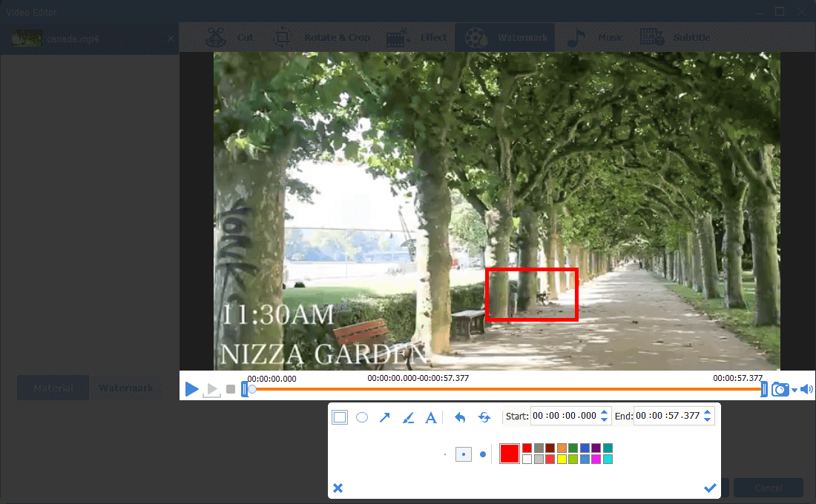Choose the smallest line thickness dot
Image resolution: width=816 pixels, height=504 pixels.
[445, 454]
